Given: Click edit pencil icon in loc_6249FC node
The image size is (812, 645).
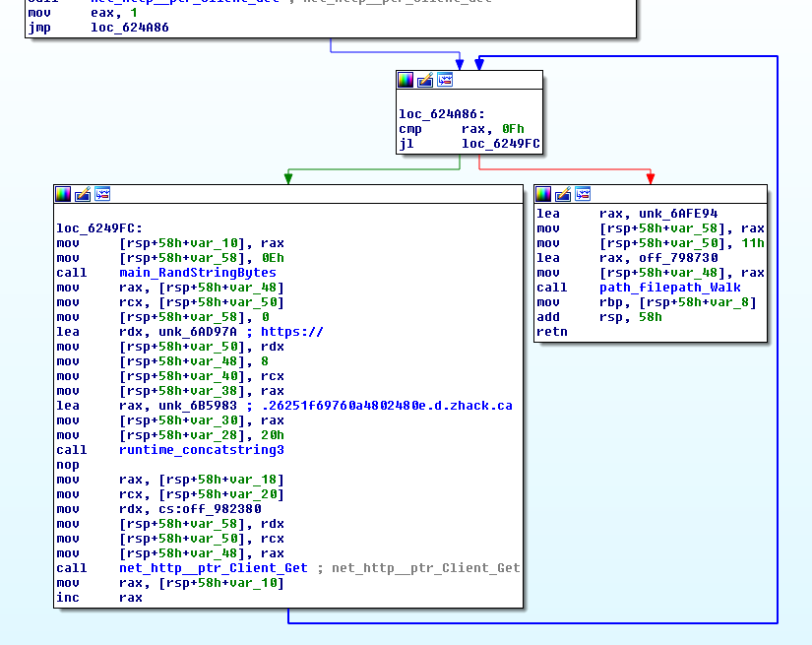Looking at the screenshot, I should 83,194.
